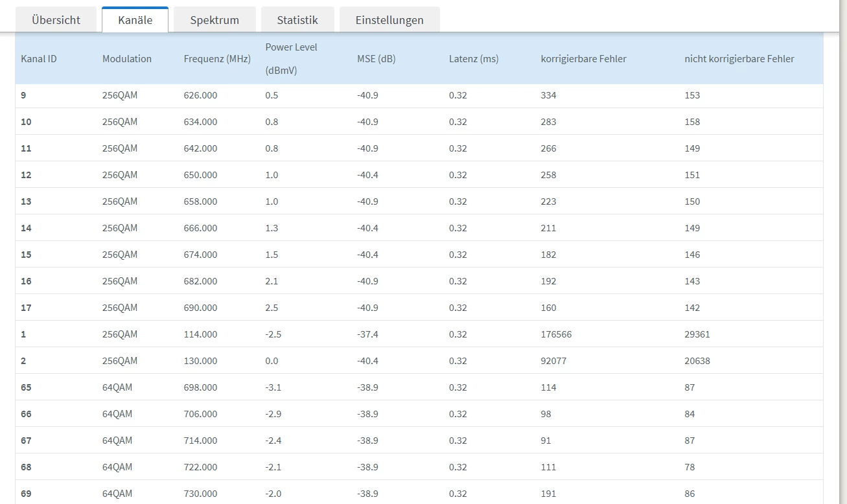Click the 730.000 frequency cell
The width and height of the screenshot is (847, 504).
point(200,494)
